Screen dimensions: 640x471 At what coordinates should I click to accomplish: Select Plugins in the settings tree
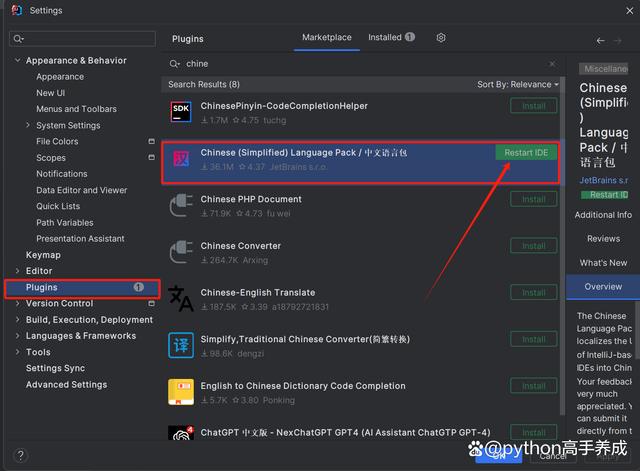42,288
